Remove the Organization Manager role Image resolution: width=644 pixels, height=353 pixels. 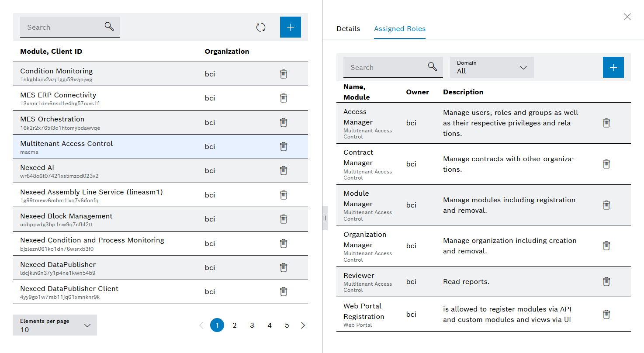point(606,246)
